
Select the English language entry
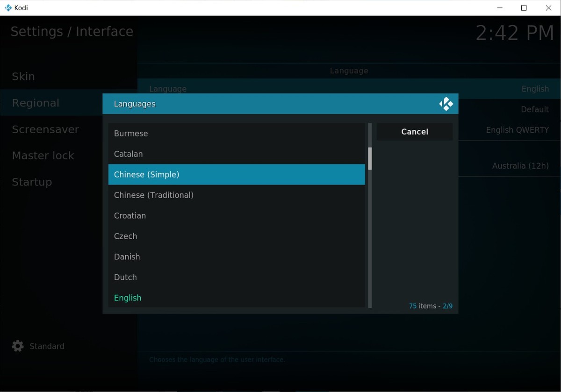tap(237, 298)
